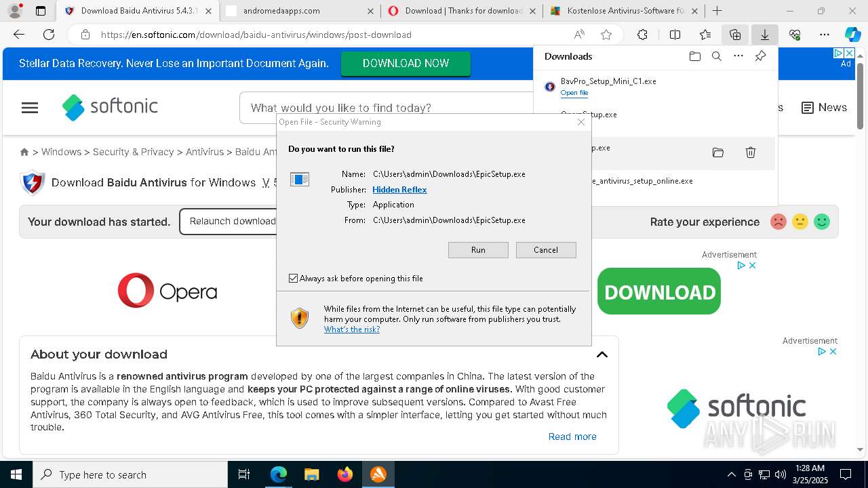
Task: Open Softonic hamburger menu
Action: pyautogui.click(x=30, y=108)
